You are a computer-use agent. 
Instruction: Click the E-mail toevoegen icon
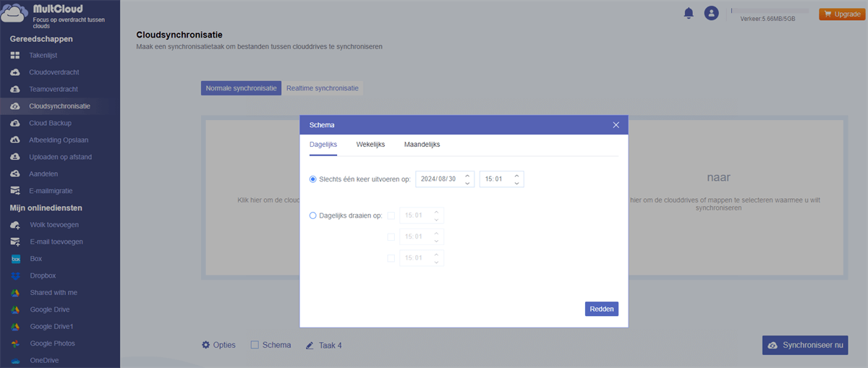click(15, 241)
